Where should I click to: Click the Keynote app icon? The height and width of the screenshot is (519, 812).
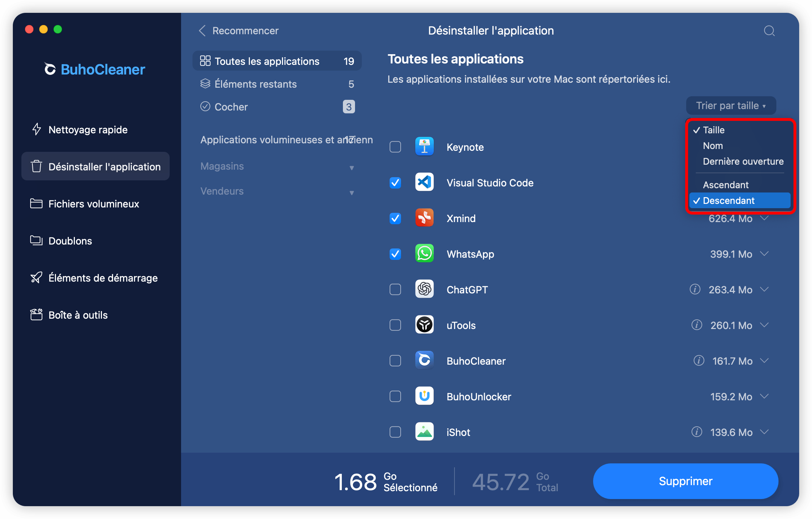pyautogui.click(x=424, y=147)
